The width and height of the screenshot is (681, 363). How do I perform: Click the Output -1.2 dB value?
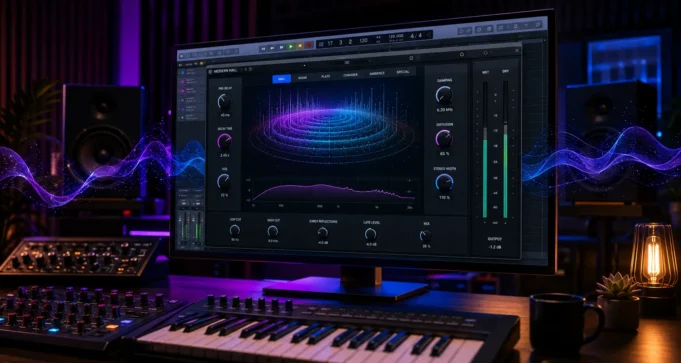tap(496, 248)
